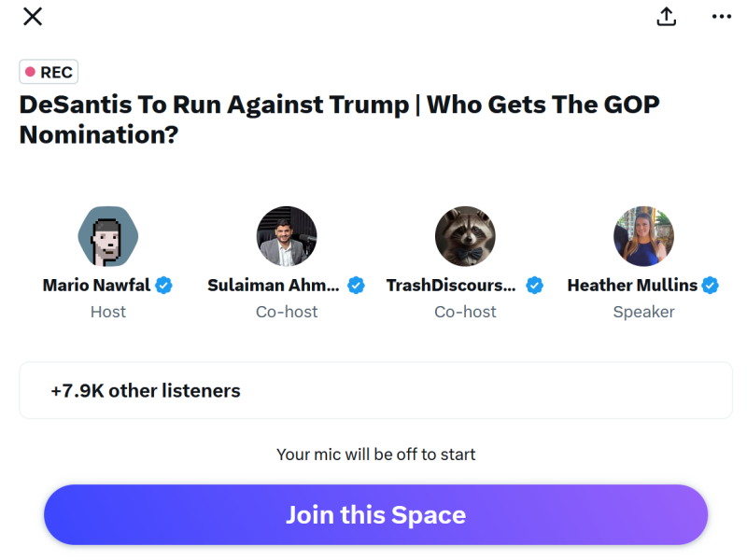Screen dimensions: 747x560
Task: Click Sulaiman Ahmed's verified checkmark
Action: tap(356, 286)
